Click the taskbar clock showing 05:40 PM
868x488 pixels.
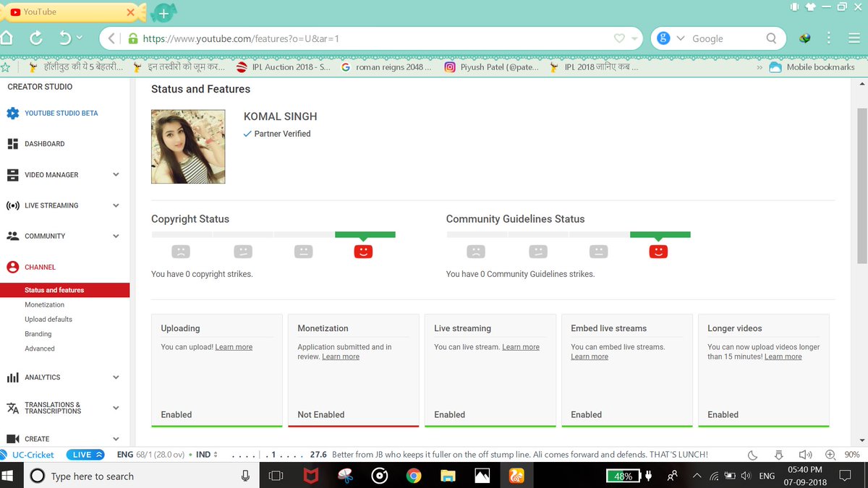click(804, 476)
